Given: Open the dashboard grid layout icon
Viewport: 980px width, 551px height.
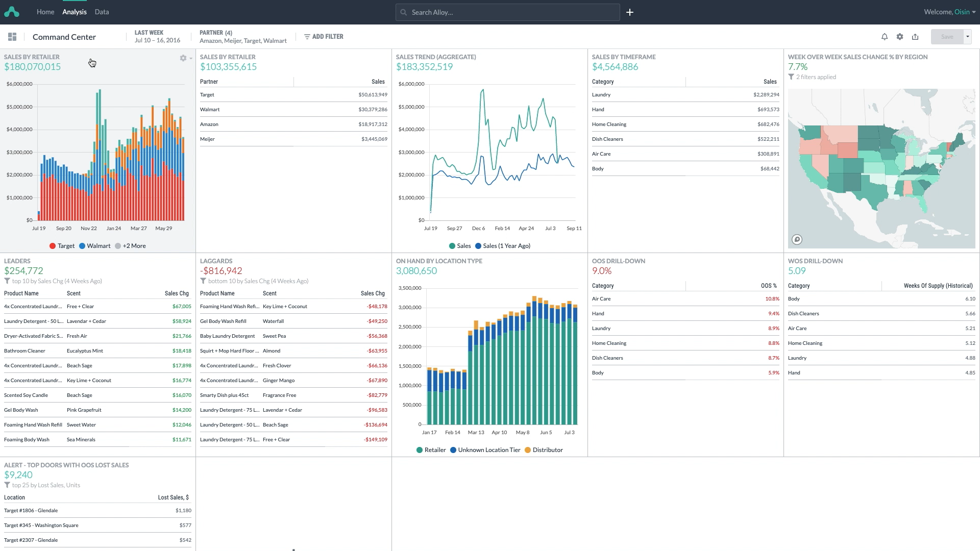Looking at the screenshot, I should coord(12,36).
